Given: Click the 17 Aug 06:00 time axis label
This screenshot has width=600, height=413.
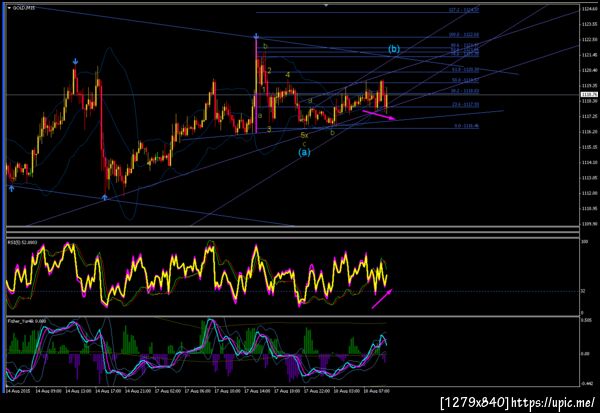Looking at the screenshot, I should [197, 391].
